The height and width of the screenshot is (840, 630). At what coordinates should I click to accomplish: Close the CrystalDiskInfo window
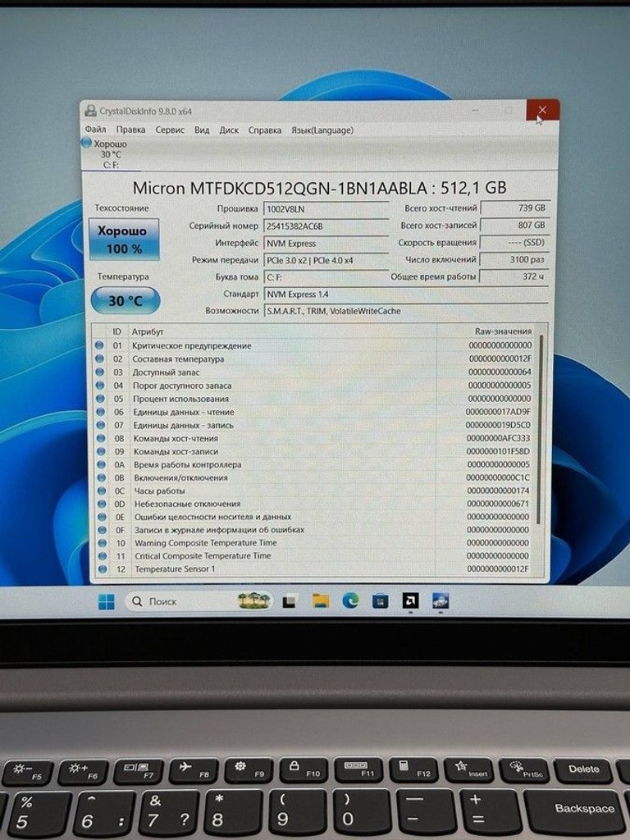click(543, 111)
